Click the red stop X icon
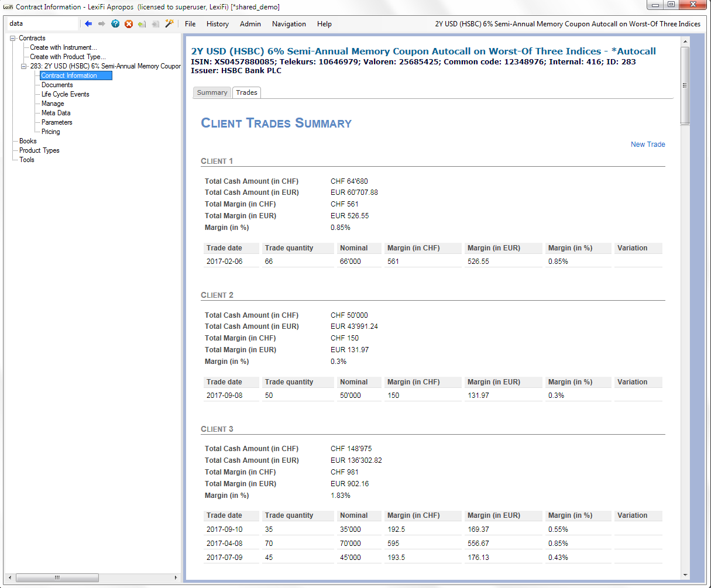 click(x=129, y=23)
